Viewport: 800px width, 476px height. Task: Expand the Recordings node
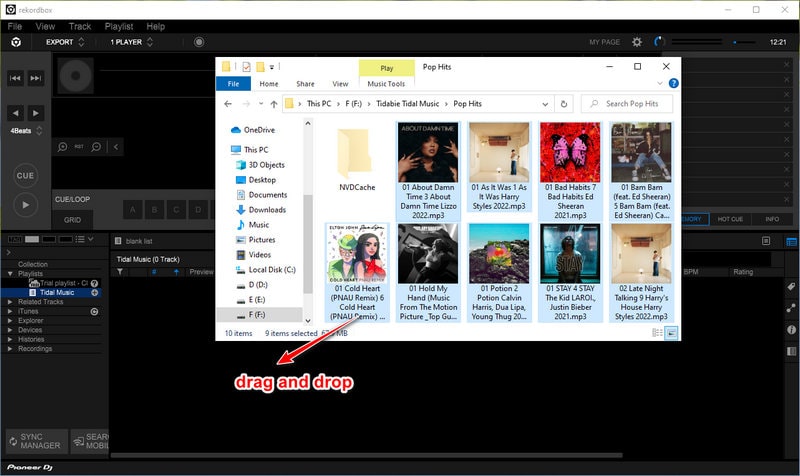[10, 349]
